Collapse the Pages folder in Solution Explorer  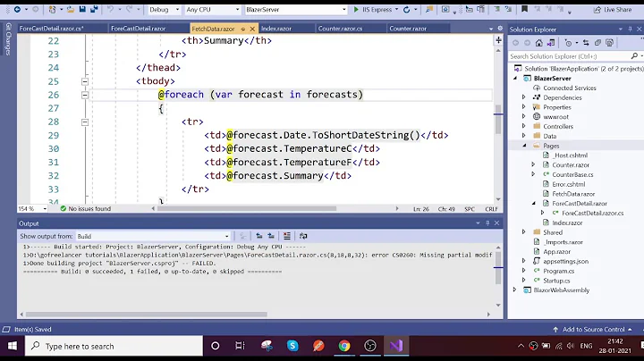[534, 145]
